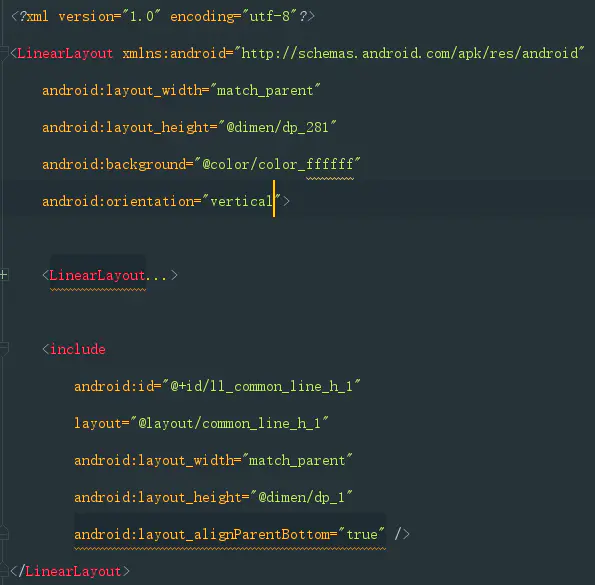This screenshot has width=595, height=585.
Task: Click the include tag end fold marker
Action: click(3, 533)
